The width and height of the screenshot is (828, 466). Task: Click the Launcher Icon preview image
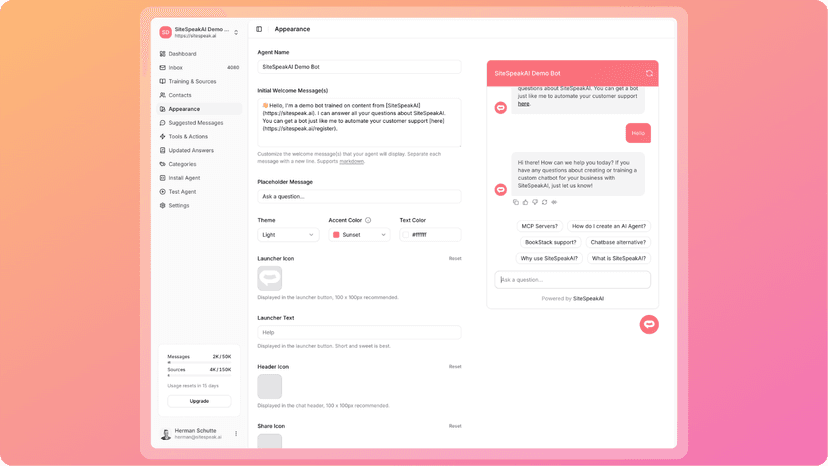click(x=269, y=278)
